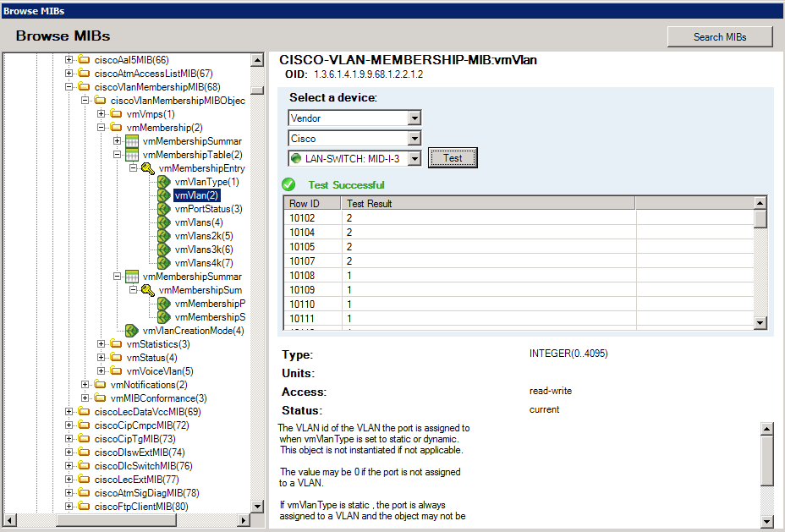785x532 pixels.
Task: Click the ciscoVlanMembershipMIB(68) folder icon
Action: (x=84, y=86)
